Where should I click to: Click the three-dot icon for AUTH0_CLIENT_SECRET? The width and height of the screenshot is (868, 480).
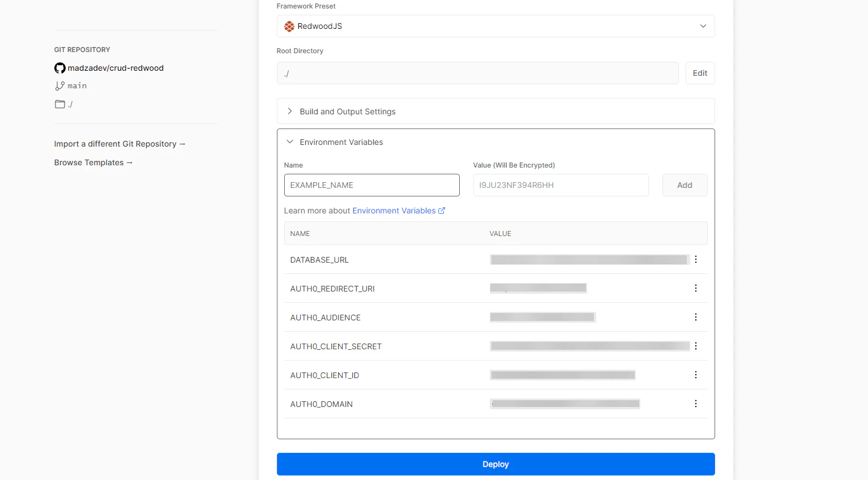696,346
